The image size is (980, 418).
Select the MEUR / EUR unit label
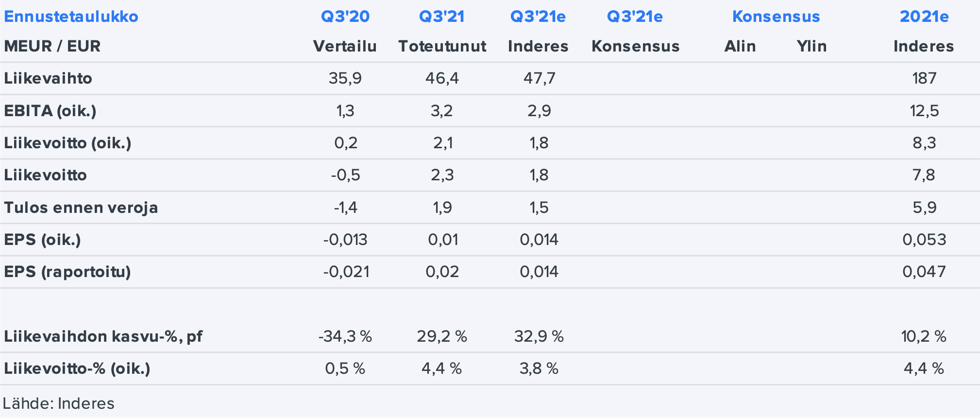(x=52, y=46)
